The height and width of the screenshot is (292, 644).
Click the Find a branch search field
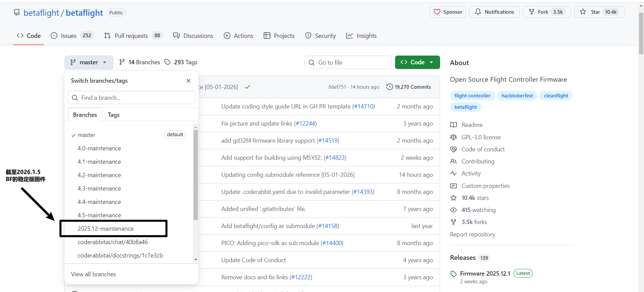[x=131, y=98]
